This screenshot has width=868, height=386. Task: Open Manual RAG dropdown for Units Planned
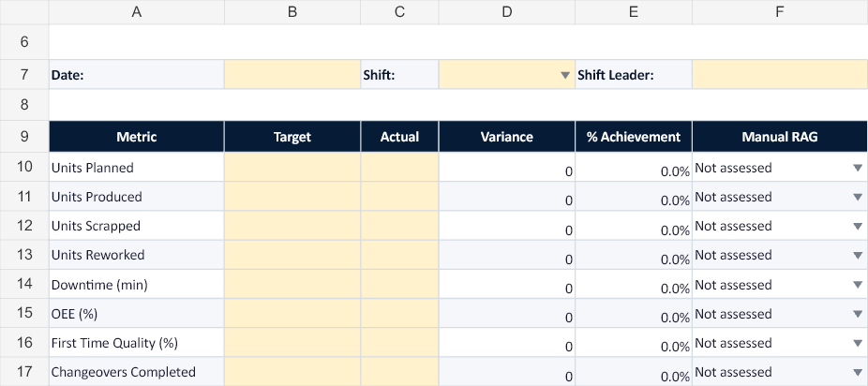coord(858,168)
